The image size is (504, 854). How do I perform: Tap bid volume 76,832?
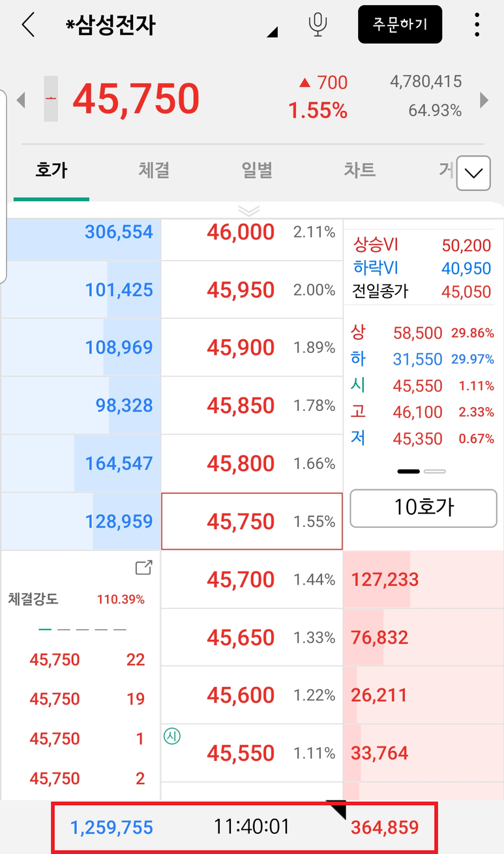(379, 637)
